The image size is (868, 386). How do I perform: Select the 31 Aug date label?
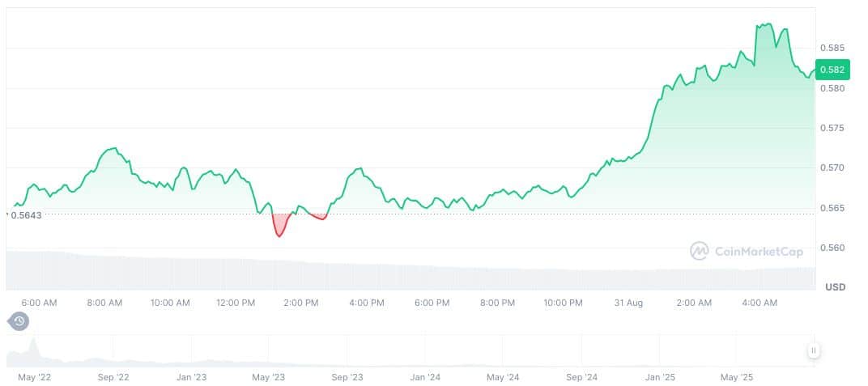(x=628, y=303)
